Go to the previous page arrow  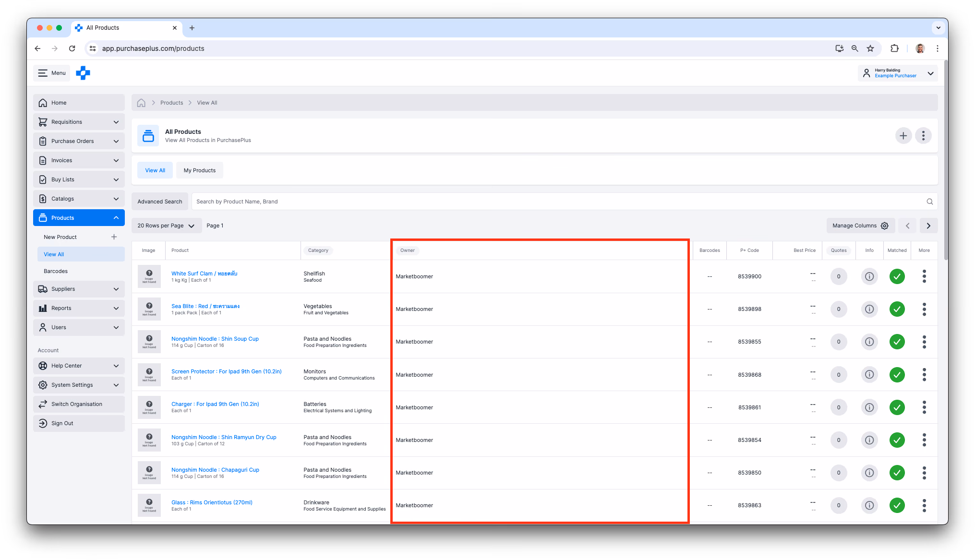pos(907,226)
